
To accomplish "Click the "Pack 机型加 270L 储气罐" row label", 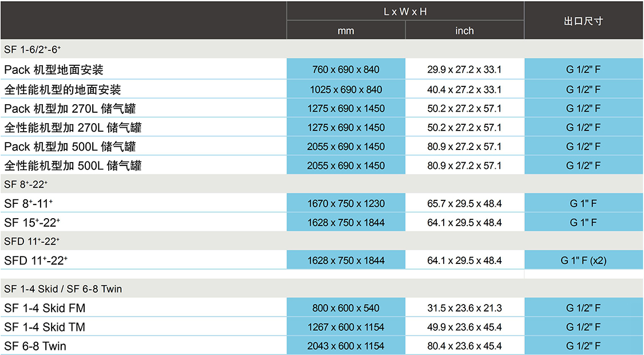I will coord(70,108).
